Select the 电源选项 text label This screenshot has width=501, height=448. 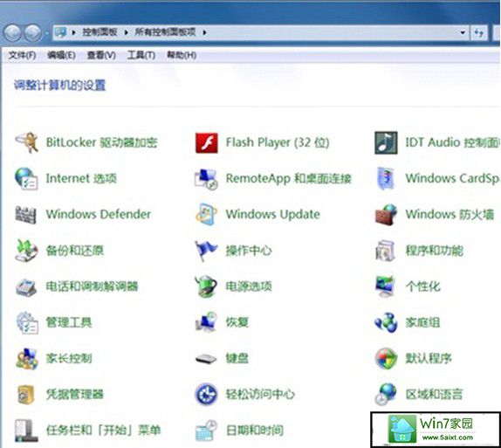pos(249,286)
